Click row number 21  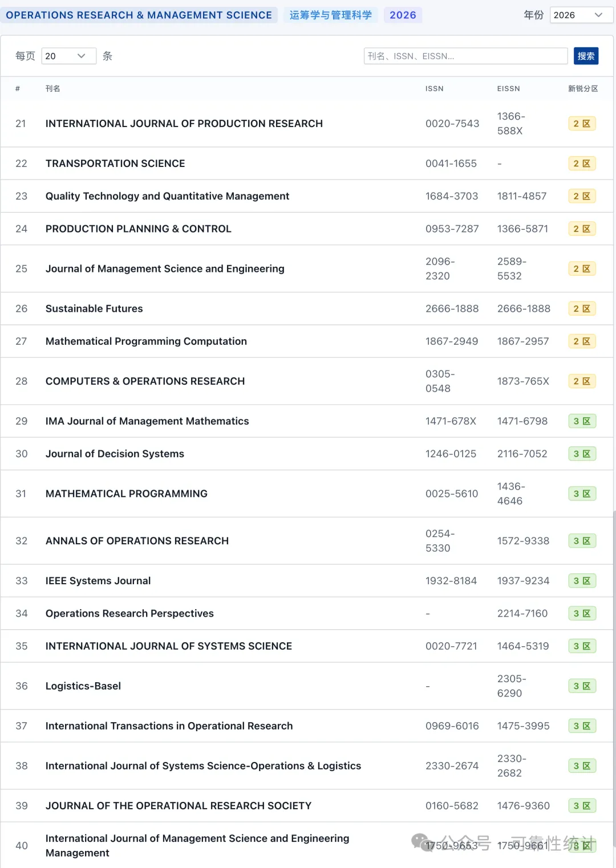[21, 124]
